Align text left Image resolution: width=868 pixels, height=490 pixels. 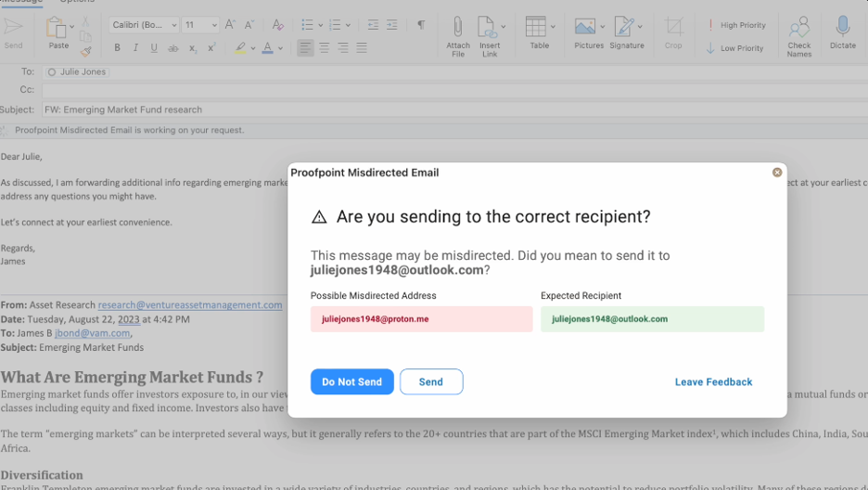click(305, 48)
